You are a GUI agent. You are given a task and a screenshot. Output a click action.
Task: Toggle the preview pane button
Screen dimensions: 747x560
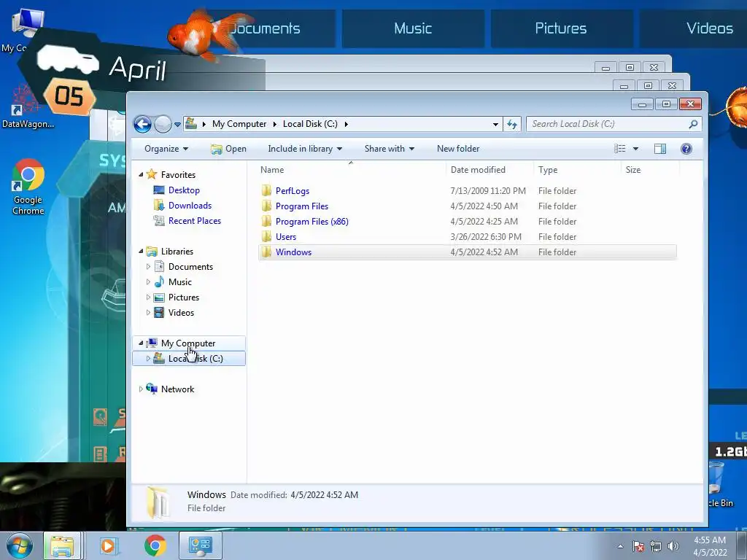[x=659, y=149]
